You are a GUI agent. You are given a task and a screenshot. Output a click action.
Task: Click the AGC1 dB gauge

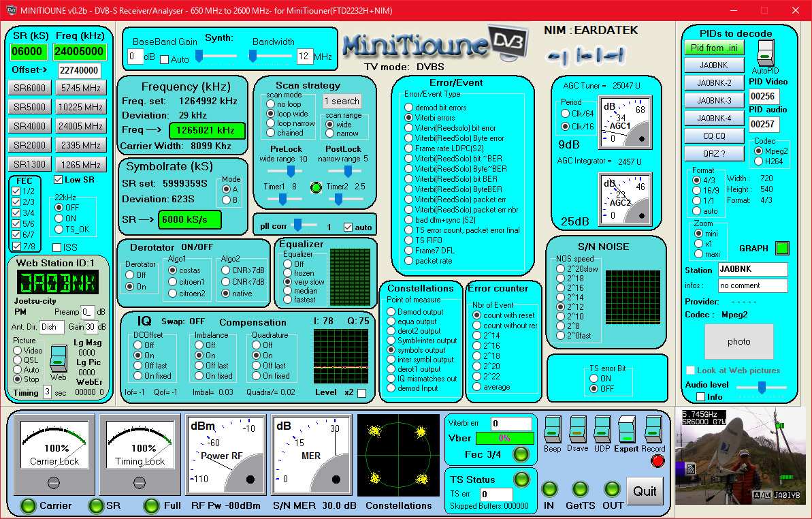tap(625, 122)
